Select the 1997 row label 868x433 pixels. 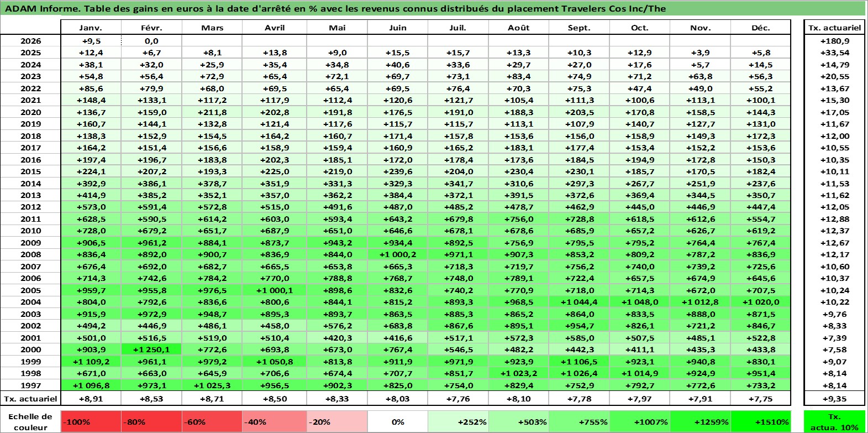pos(30,385)
